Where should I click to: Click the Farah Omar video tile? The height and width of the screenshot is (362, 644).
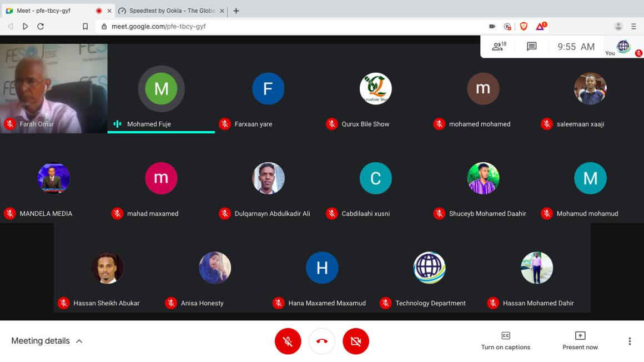(x=53, y=88)
